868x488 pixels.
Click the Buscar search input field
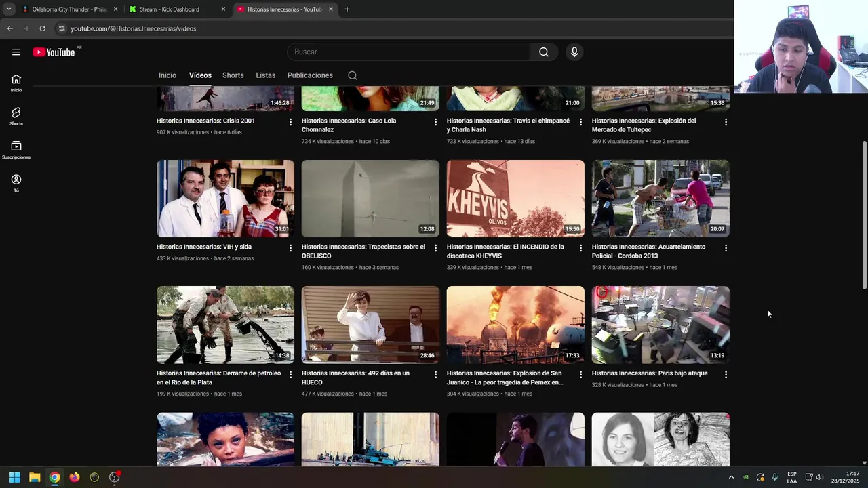pos(408,52)
